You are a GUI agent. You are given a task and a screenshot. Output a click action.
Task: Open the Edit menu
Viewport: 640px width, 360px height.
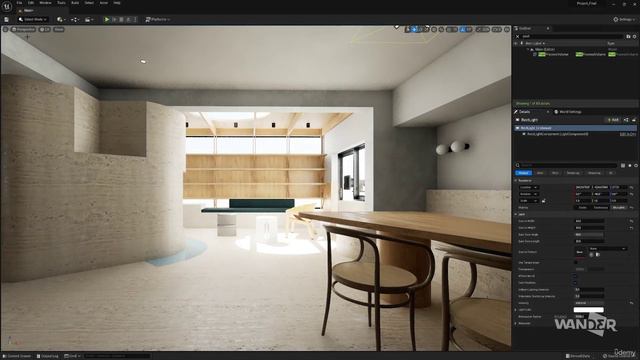tap(31, 3)
